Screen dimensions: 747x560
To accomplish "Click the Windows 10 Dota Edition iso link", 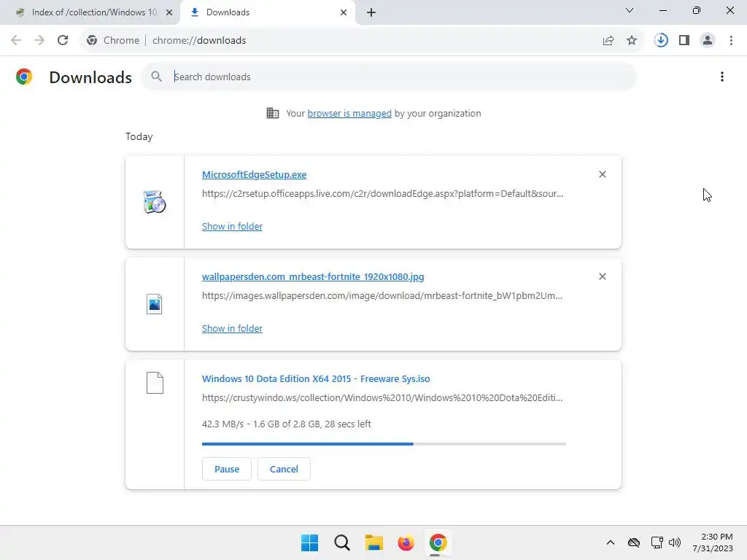I will coord(316,379).
